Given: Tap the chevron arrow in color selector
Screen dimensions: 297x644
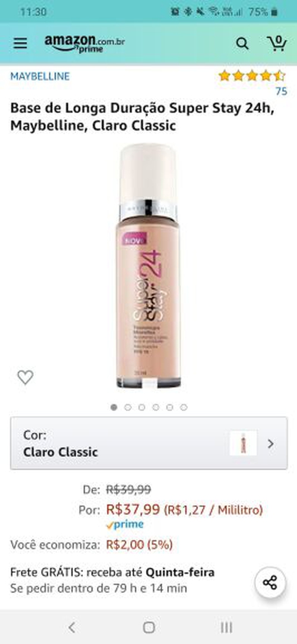Looking at the screenshot, I should 270,443.
